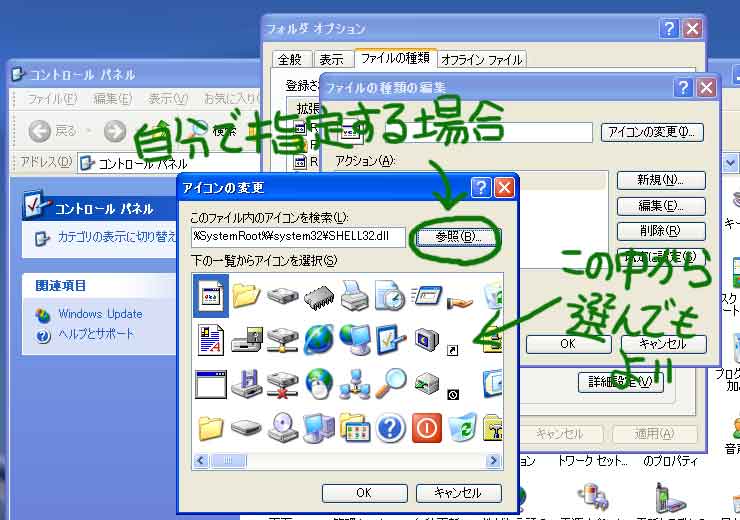
Task: Click the 参照(B)... browse button
Action: click(x=457, y=237)
